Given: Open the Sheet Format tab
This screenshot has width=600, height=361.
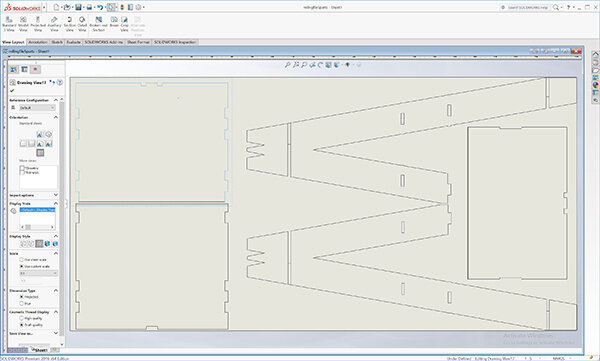Looking at the screenshot, I should click(138, 42).
